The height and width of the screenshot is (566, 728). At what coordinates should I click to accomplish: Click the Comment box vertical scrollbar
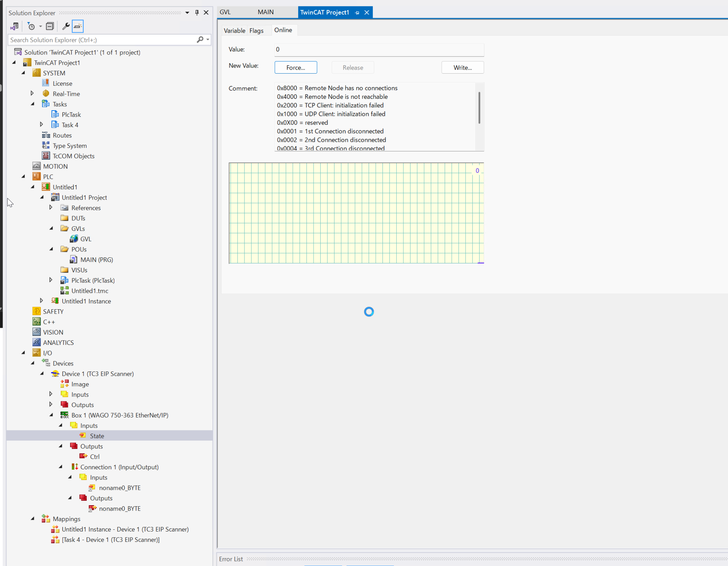coord(479,108)
